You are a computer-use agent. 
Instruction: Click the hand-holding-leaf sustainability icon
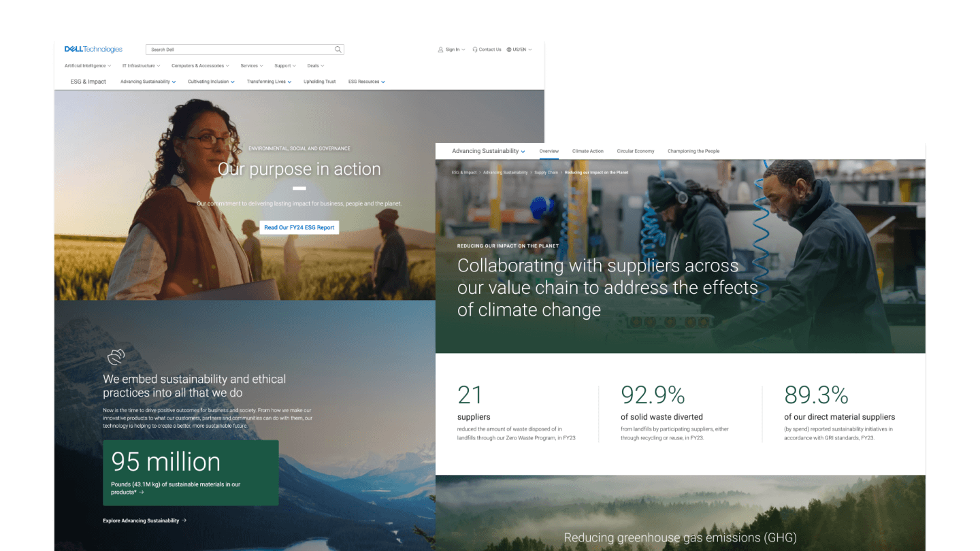coord(116,356)
